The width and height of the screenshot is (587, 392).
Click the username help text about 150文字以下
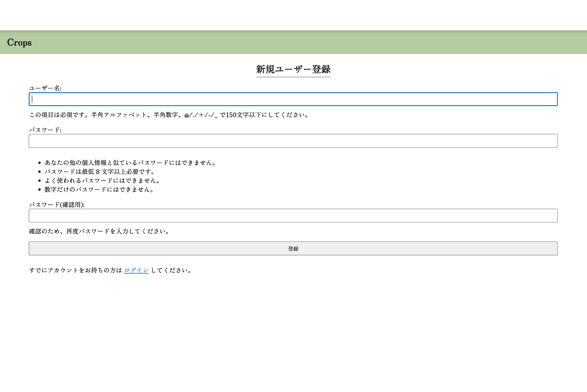[169, 115]
